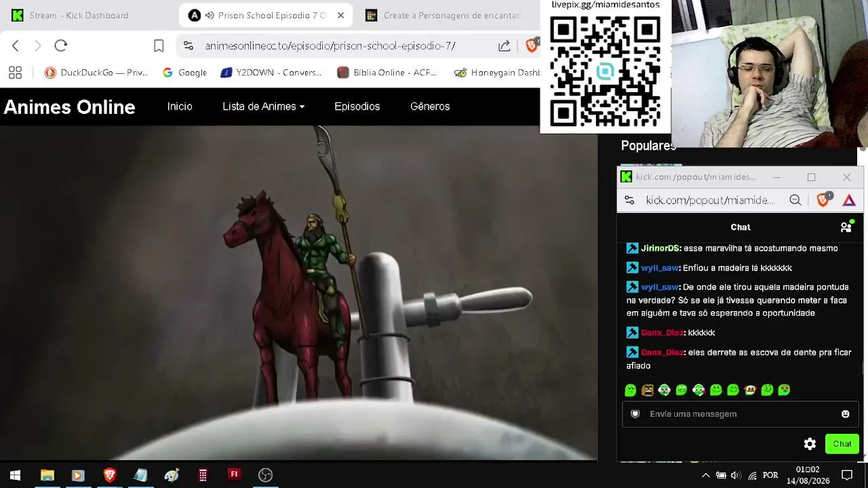Open the Honeygain Dashboard bookmark
This screenshot has height=488, width=868.
coord(497,73)
